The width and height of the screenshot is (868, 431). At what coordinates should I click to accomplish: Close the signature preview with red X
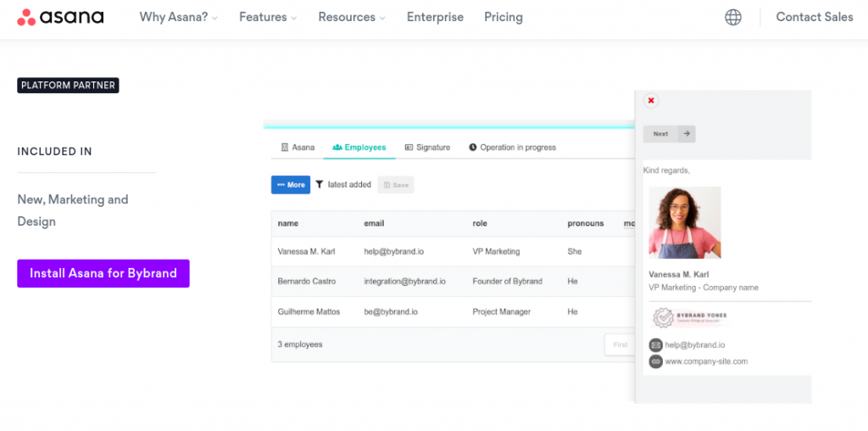pyautogui.click(x=651, y=100)
